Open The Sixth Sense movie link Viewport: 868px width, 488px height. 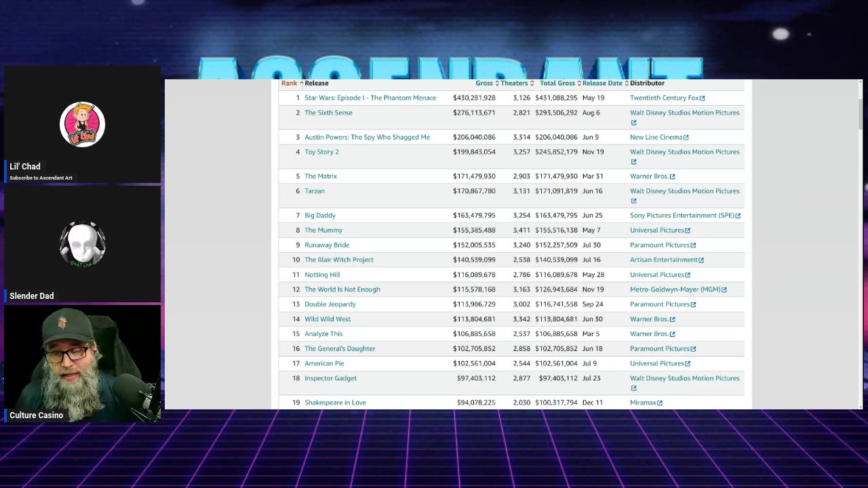[328, 113]
